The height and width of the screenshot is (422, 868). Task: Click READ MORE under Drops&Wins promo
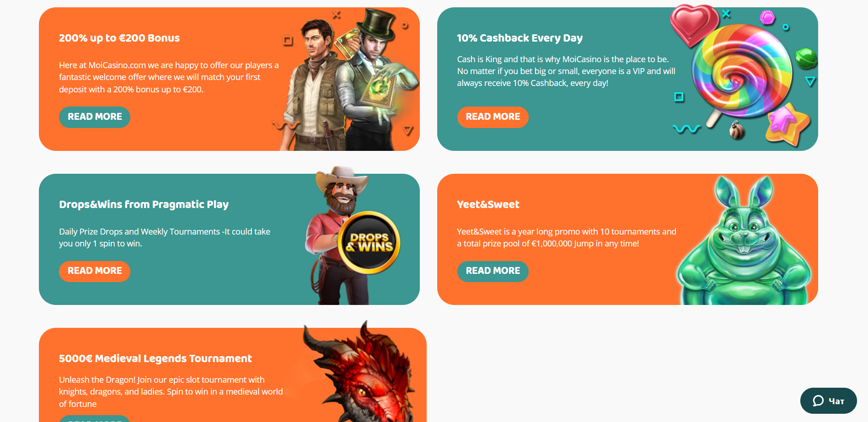95,271
